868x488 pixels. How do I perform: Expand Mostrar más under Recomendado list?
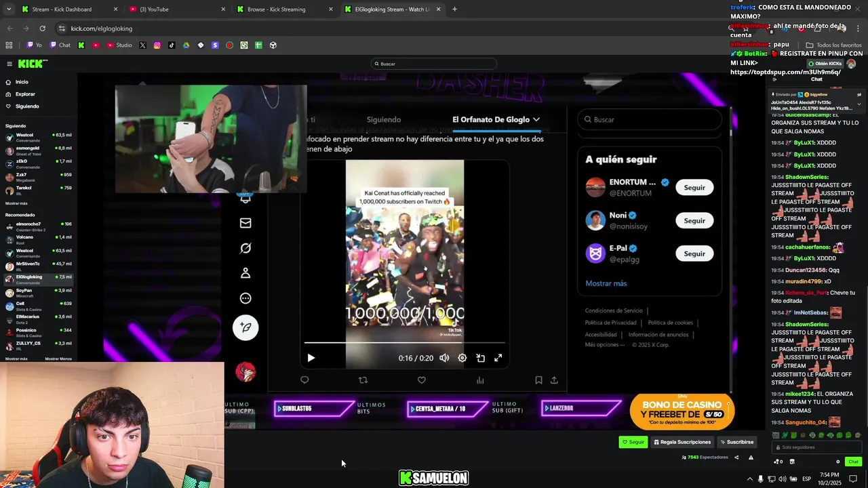(x=16, y=359)
